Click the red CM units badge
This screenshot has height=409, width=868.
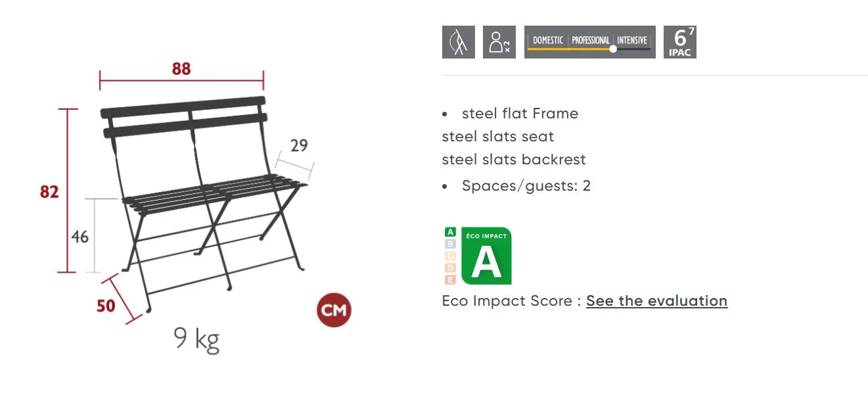pyautogui.click(x=334, y=310)
